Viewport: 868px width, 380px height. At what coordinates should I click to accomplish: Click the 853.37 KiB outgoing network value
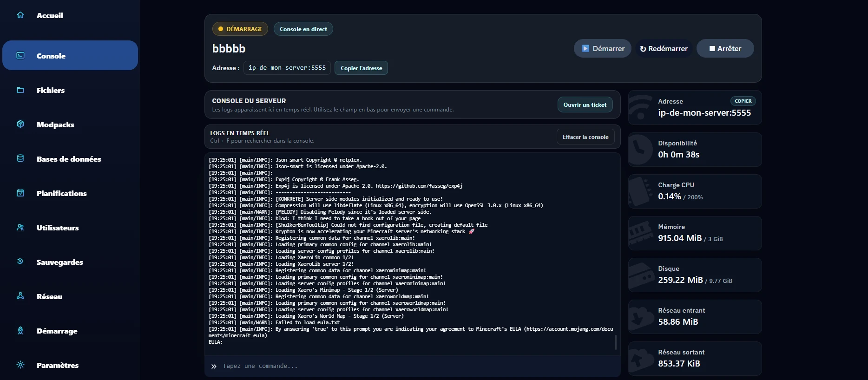pyautogui.click(x=679, y=364)
